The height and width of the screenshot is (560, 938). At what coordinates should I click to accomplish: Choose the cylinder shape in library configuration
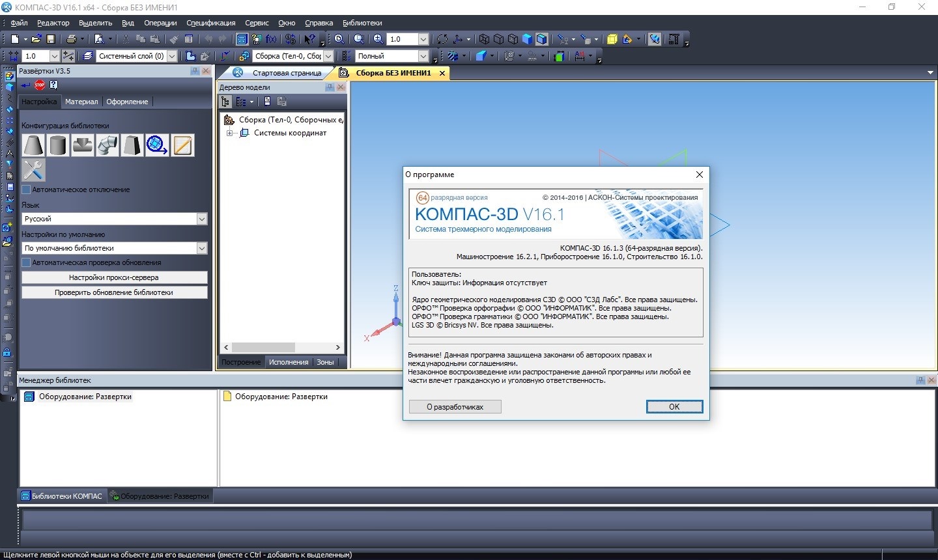pos(58,145)
